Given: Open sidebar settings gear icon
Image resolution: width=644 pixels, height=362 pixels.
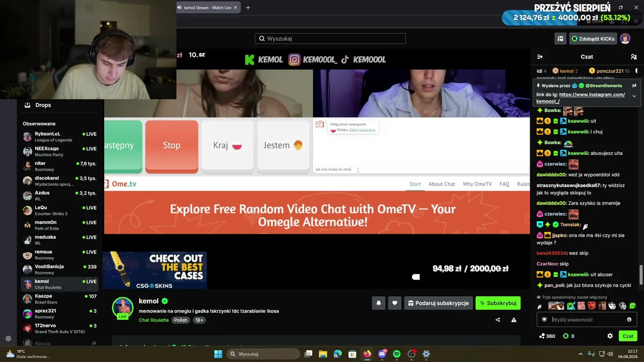Looking at the screenshot, I should pyautogui.click(x=8, y=338).
